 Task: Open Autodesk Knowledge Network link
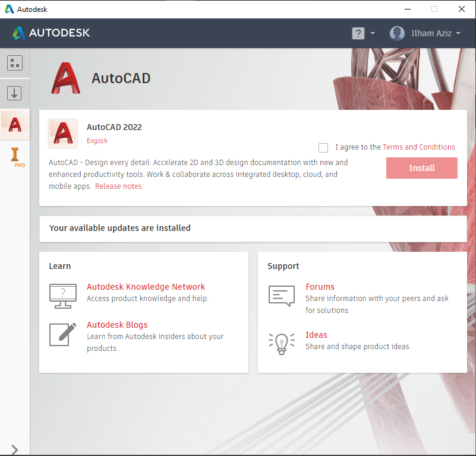point(146,287)
